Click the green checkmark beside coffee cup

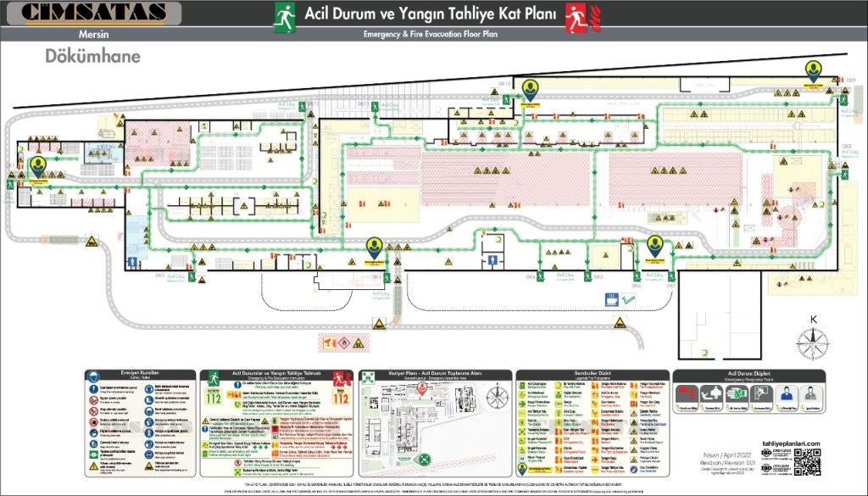coord(629,298)
